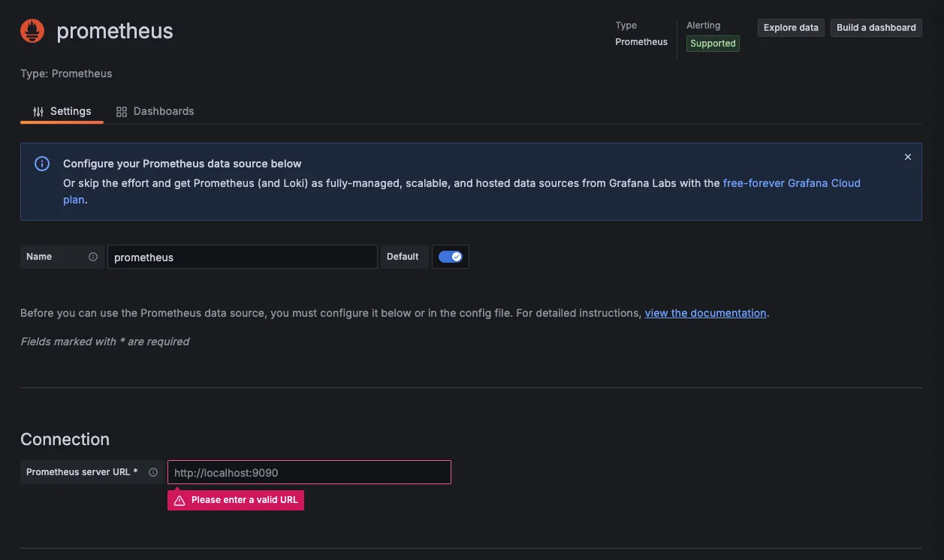944x560 pixels.
Task: Click 'Fields marked with * are required' text
Action: 104,342
